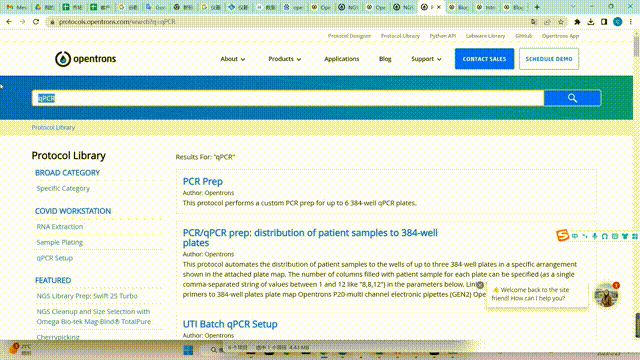Open the Windows Start button
The height and width of the screenshot is (360, 640).
pyautogui.click(x=188, y=350)
